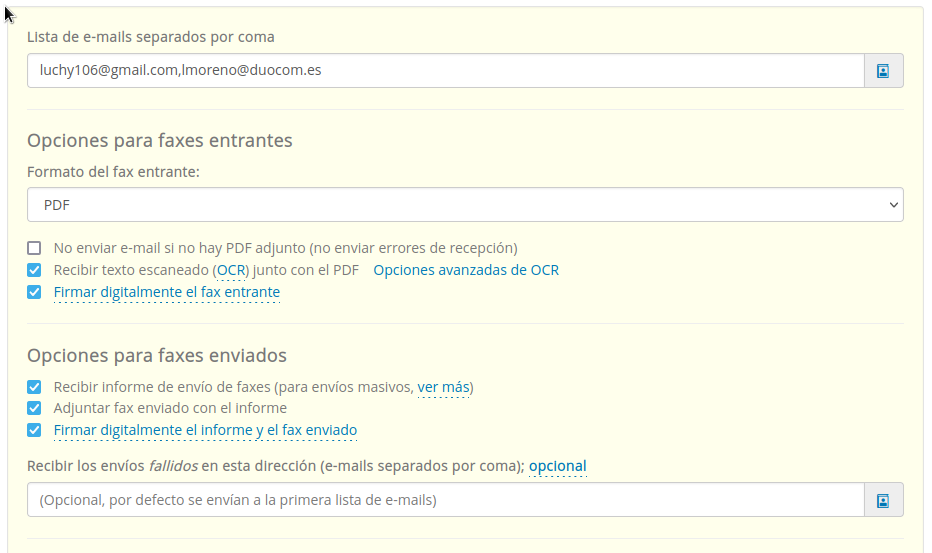Uncheck the 'Recibir texto escaneado' checkbox
Screen dimensions: 932x553
pos(35,270)
